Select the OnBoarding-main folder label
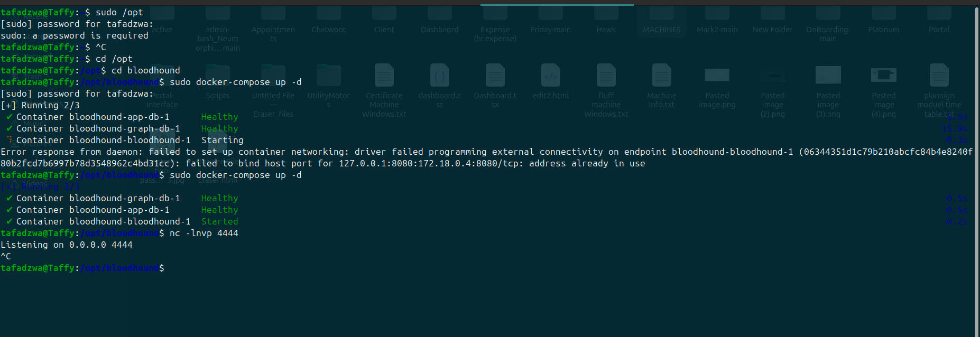 coord(828,34)
